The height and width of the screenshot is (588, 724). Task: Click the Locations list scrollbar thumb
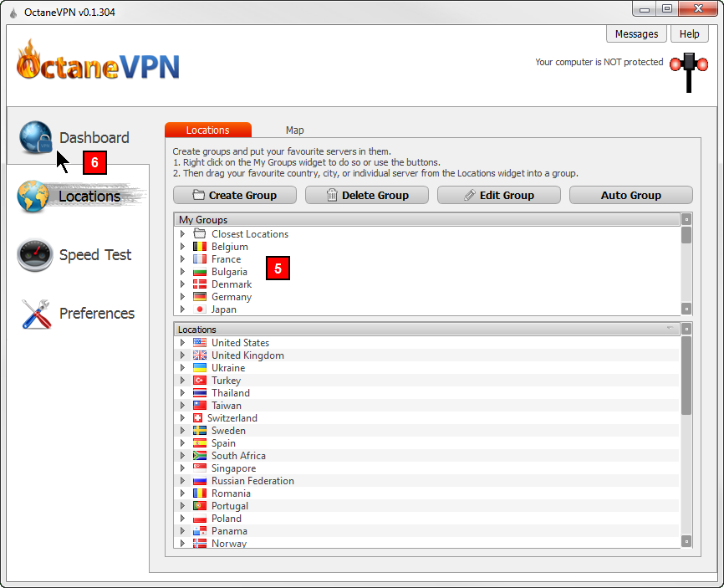[x=686, y=375]
